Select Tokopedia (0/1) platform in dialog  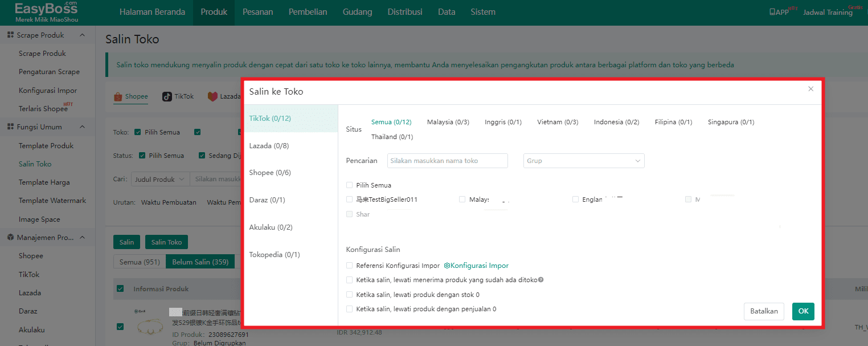tap(291, 255)
